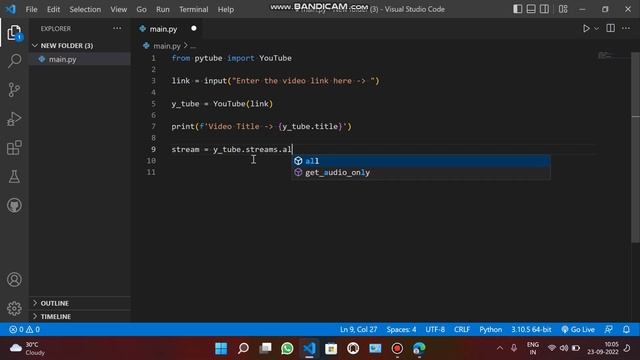Open editor More Actions ellipsis
Image resolution: width=640 pixels, height=360 pixels.
626,28
